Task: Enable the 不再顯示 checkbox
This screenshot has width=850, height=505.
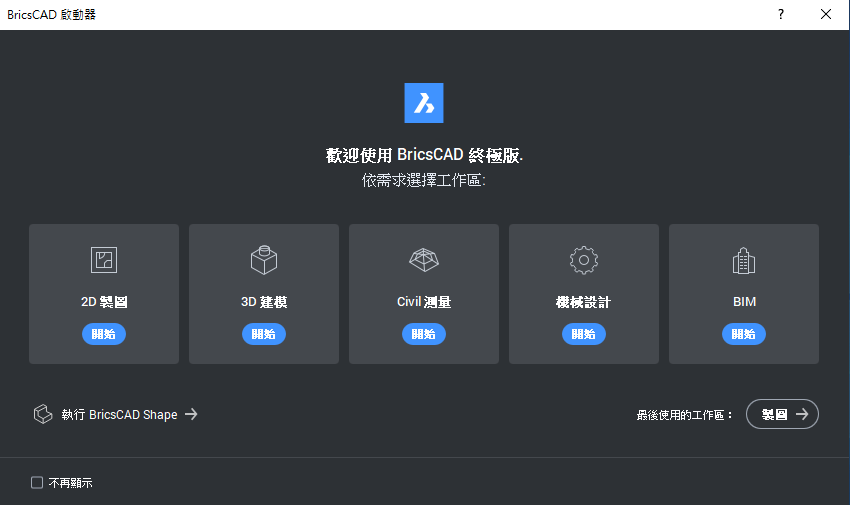Action: (37, 482)
